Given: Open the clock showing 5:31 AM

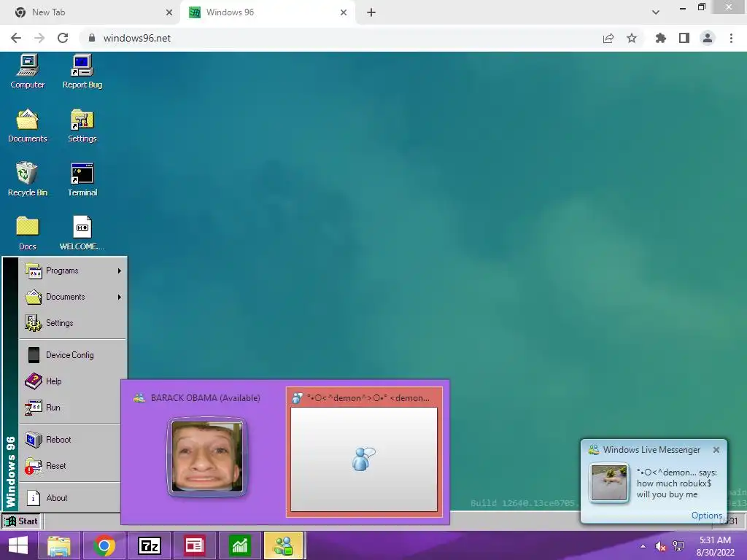Looking at the screenshot, I should coord(715,545).
